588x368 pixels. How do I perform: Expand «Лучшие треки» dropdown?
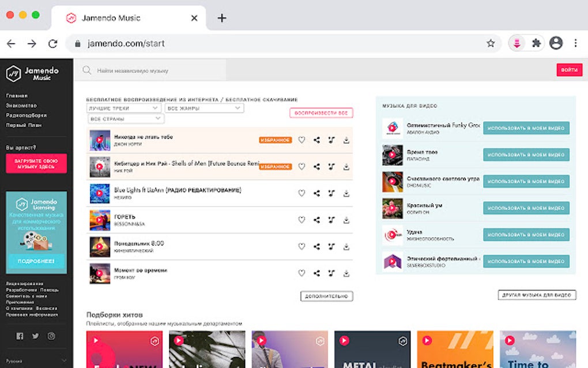(124, 108)
